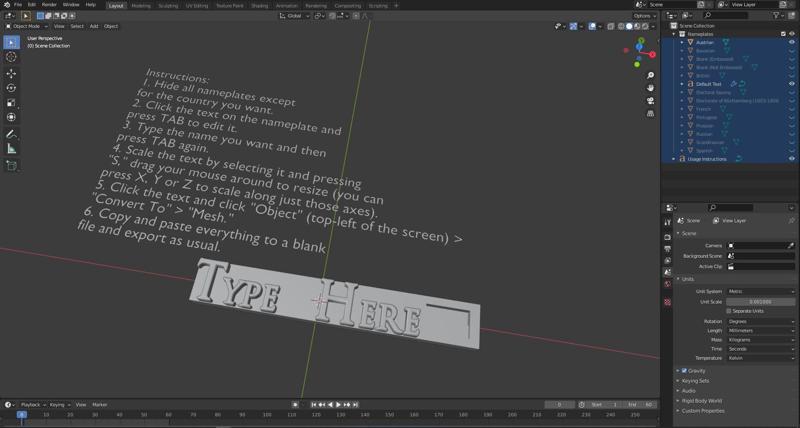Open the outliner filter funnel icon
The height and width of the screenshot is (428, 800).
777,16
